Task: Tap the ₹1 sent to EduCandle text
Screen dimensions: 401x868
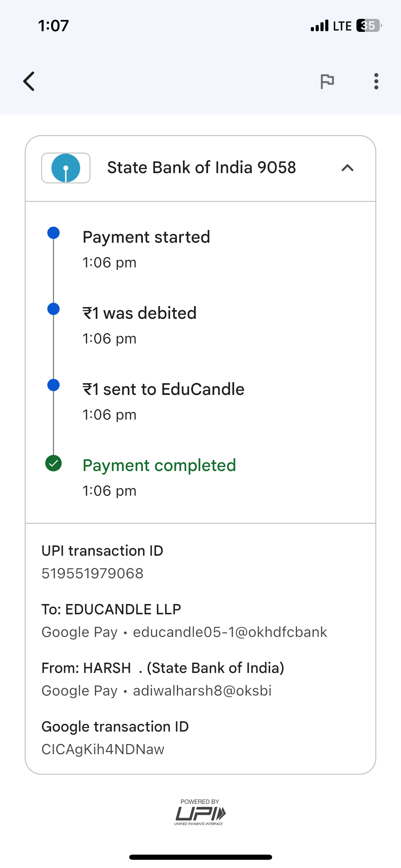Action: 163,389
